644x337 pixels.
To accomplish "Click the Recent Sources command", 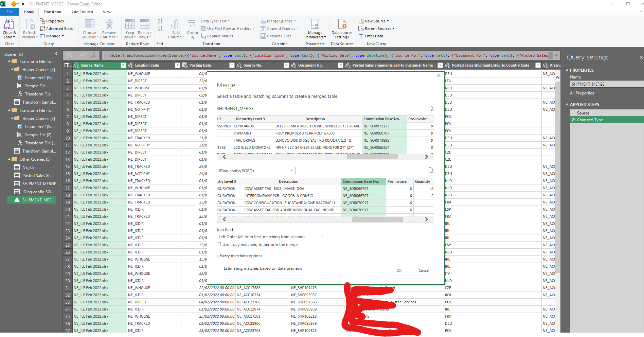I will (376, 29).
